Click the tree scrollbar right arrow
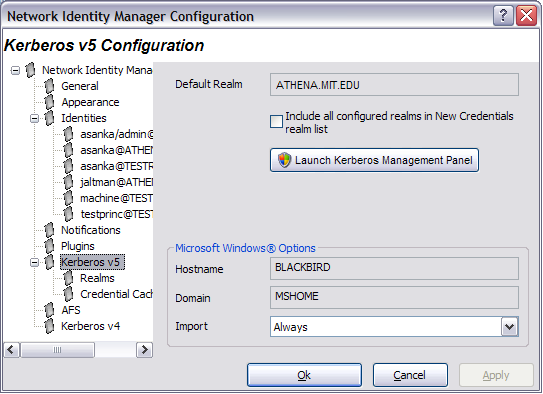543x394 pixels. pos(144,350)
